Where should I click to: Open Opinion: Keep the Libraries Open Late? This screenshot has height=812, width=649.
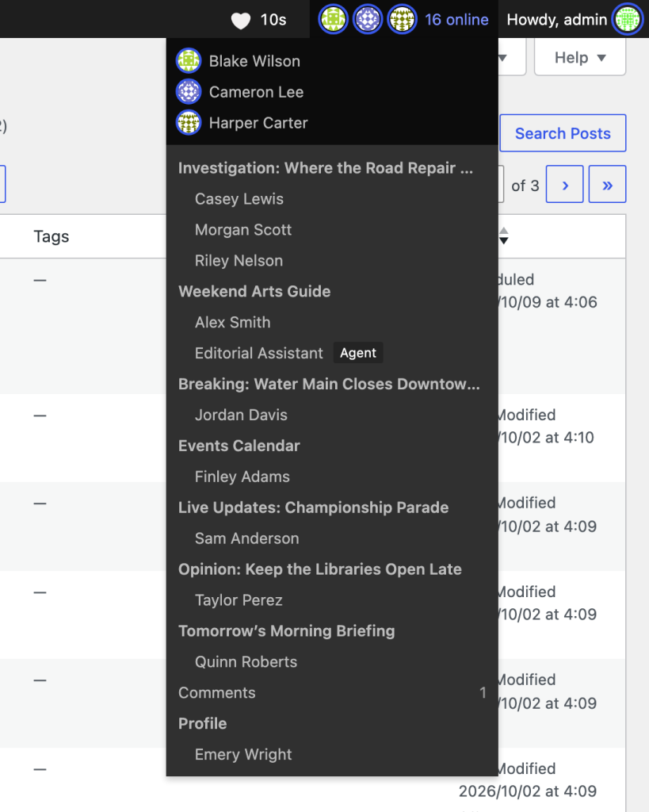pyautogui.click(x=320, y=569)
